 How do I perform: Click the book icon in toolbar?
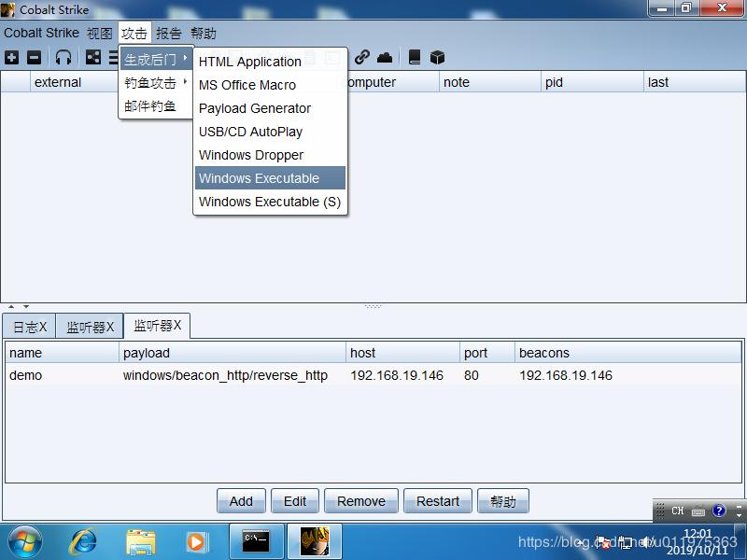tap(415, 58)
